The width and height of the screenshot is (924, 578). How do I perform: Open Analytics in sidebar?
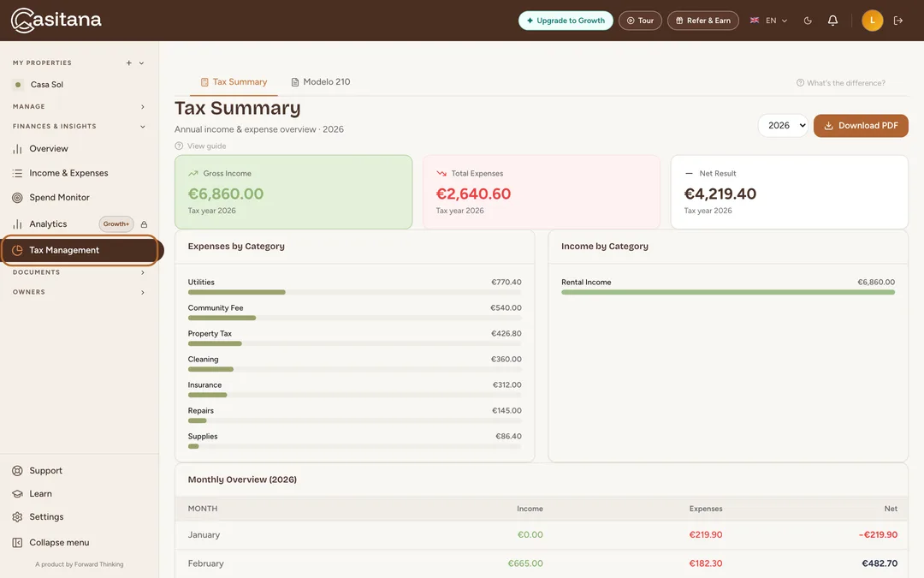[x=48, y=224]
